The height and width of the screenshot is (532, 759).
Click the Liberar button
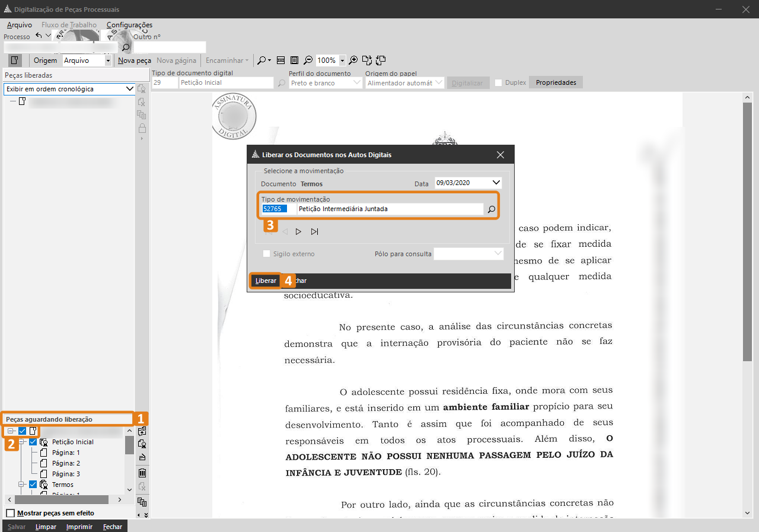[266, 281]
